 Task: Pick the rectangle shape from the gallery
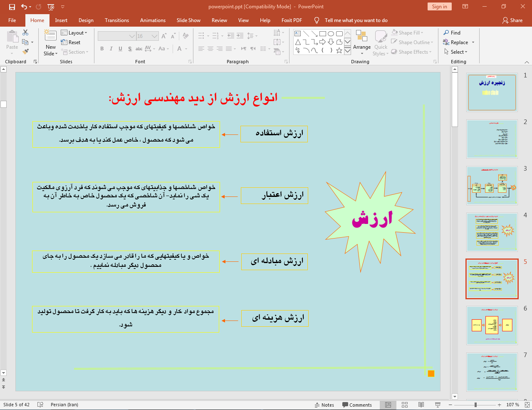pyautogui.click(x=323, y=34)
